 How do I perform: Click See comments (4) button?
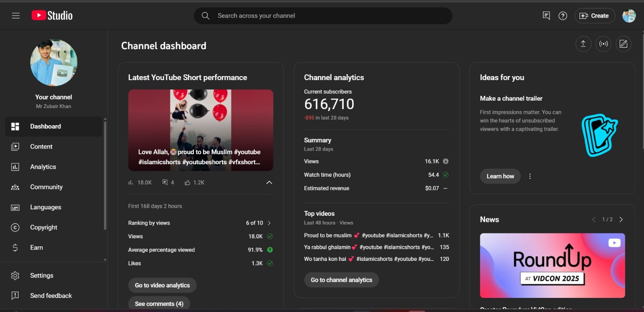(159, 304)
